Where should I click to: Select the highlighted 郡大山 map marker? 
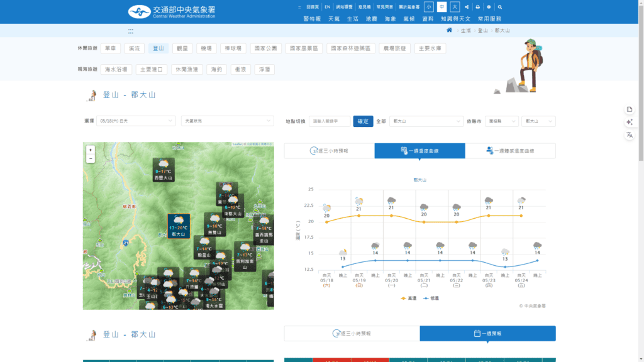tap(179, 226)
